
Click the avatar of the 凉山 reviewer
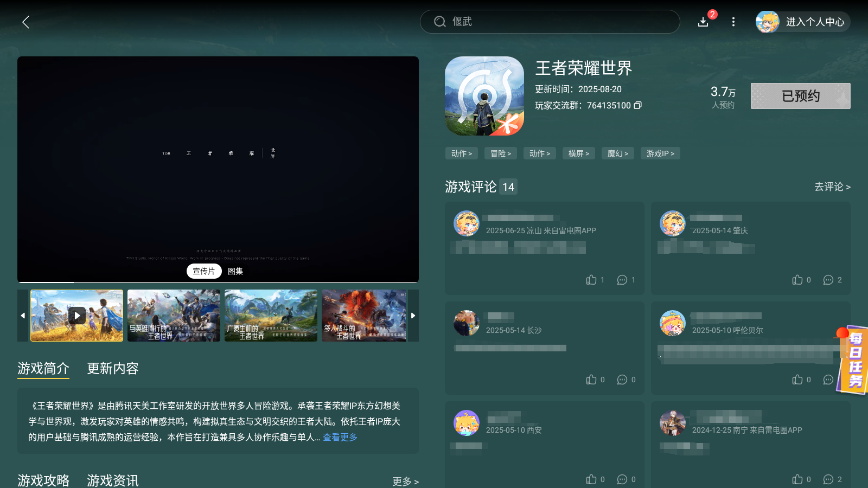coord(467,223)
